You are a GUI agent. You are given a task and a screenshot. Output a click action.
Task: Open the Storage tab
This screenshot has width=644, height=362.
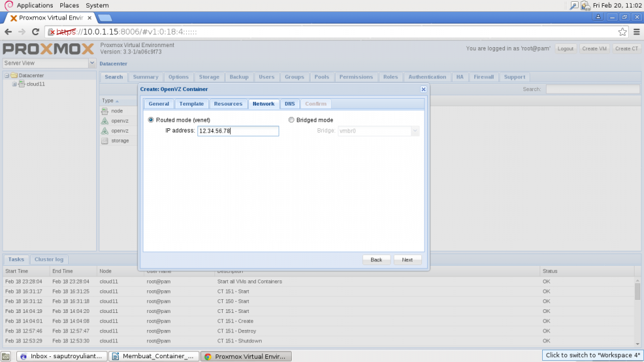[x=209, y=77]
